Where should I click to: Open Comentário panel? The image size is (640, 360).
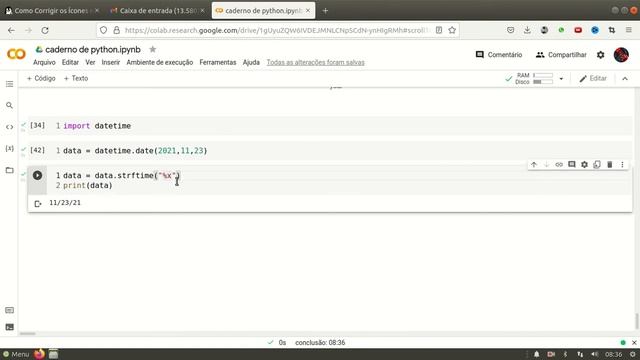(499, 55)
